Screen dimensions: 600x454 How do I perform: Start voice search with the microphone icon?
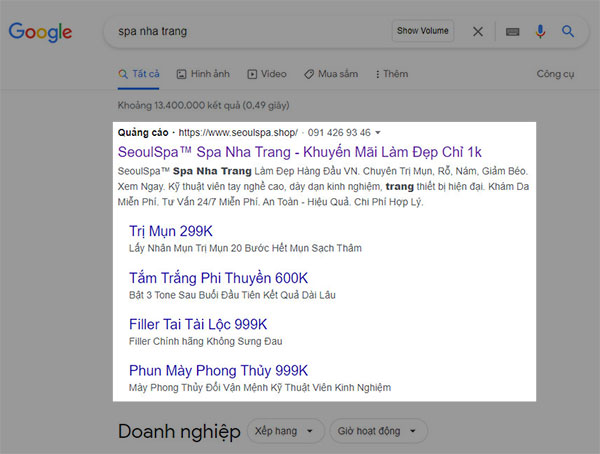540,31
